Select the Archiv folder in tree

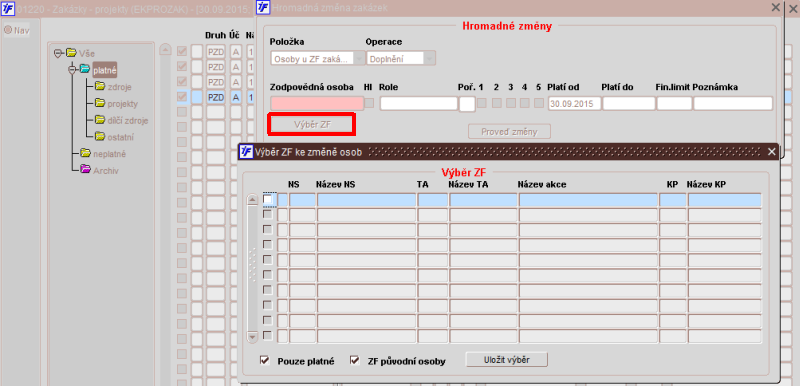pyautogui.click(x=106, y=171)
